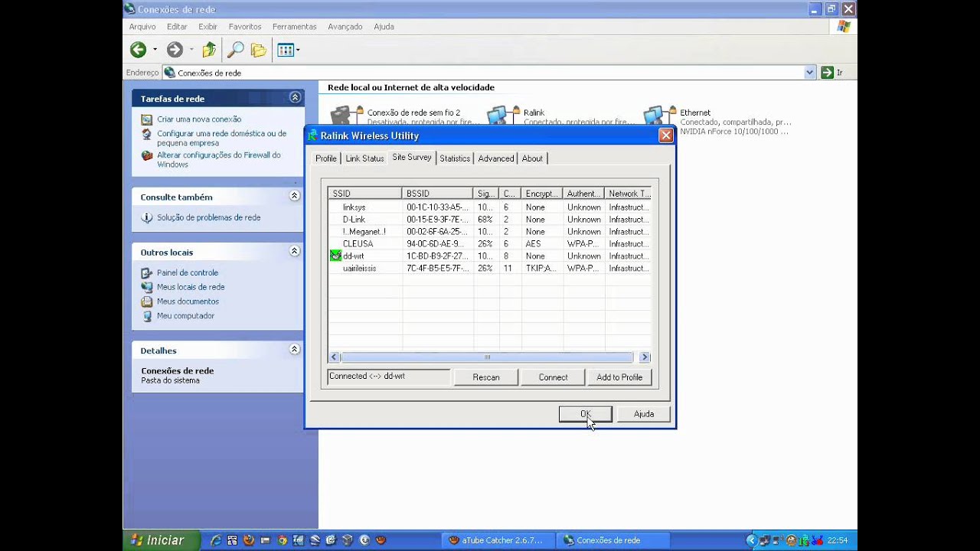Click Add to Profile button
The height and width of the screenshot is (551, 980).
point(619,377)
